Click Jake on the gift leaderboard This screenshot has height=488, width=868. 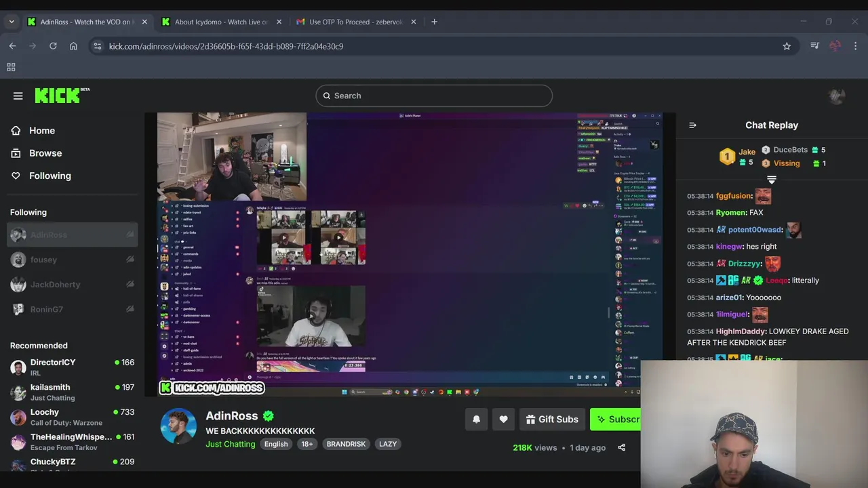click(x=747, y=152)
